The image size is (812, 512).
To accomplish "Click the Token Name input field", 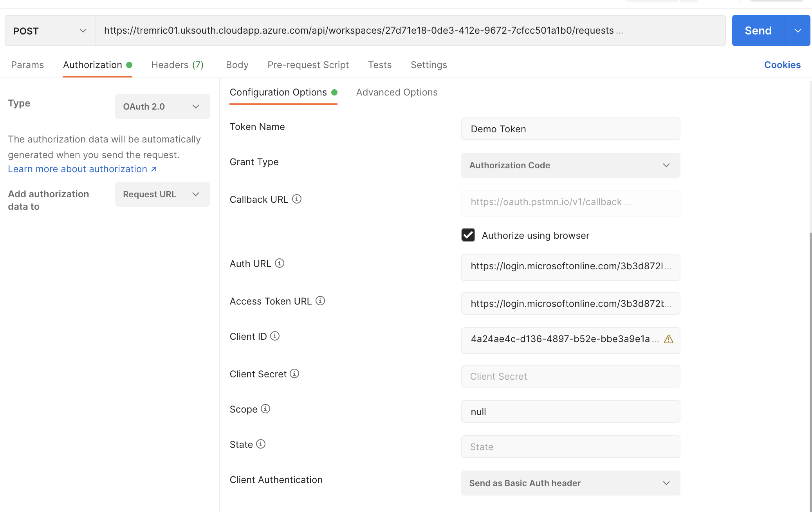I will 570,129.
